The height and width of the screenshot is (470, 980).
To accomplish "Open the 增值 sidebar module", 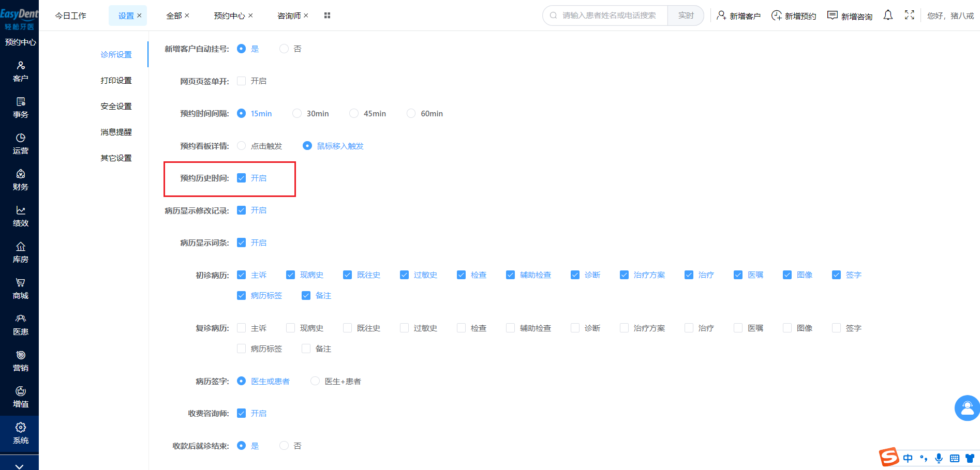I will point(20,397).
